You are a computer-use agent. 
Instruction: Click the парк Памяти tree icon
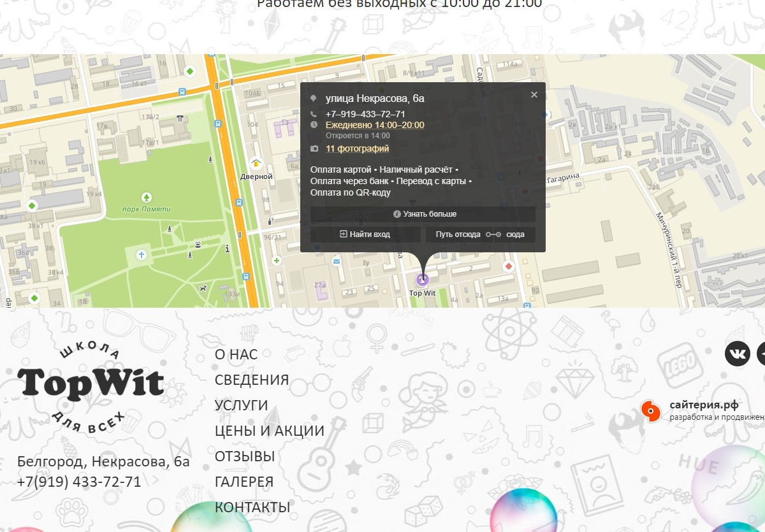(147, 198)
